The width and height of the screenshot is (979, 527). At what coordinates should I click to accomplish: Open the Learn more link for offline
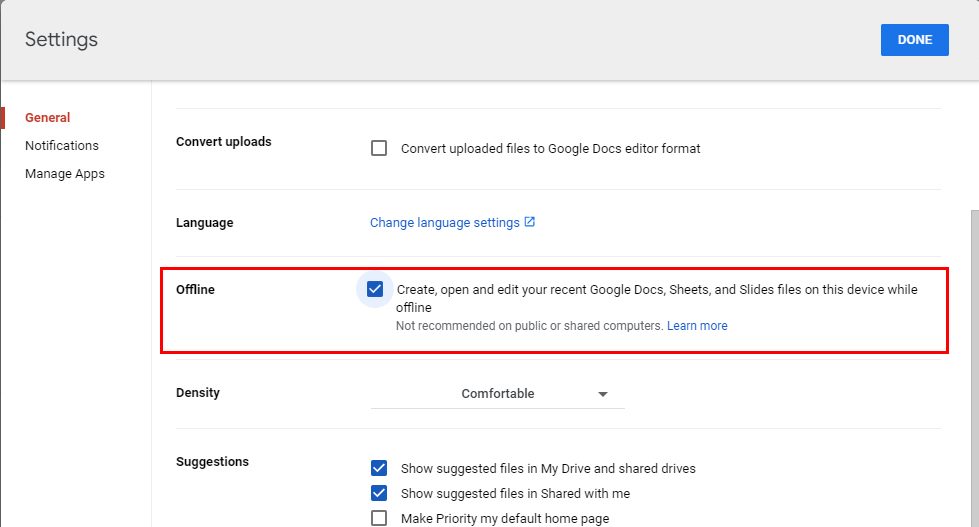point(697,326)
